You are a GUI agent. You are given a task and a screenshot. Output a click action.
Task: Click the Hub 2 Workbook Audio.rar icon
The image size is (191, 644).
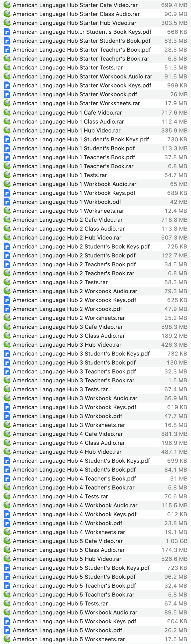[x=7, y=291]
